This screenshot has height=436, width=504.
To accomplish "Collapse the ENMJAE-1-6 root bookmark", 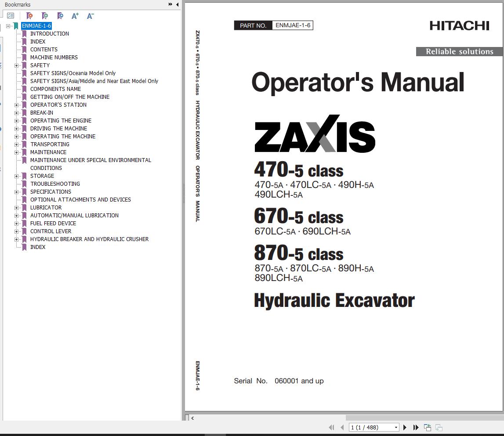I will pos(8,26).
